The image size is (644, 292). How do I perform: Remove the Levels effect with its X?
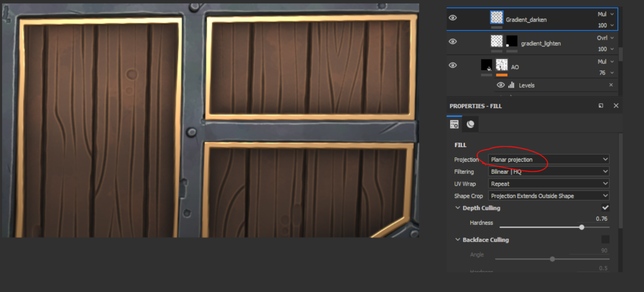click(x=611, y=85)
